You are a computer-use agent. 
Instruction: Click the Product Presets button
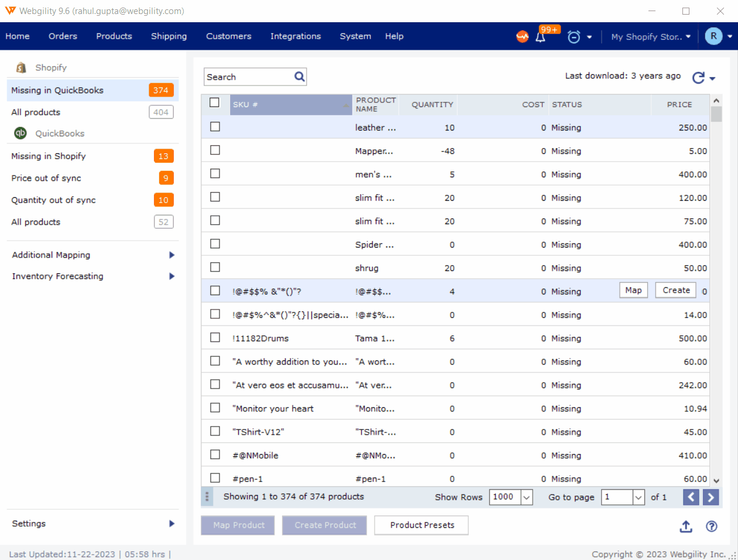tap(421, 525)
